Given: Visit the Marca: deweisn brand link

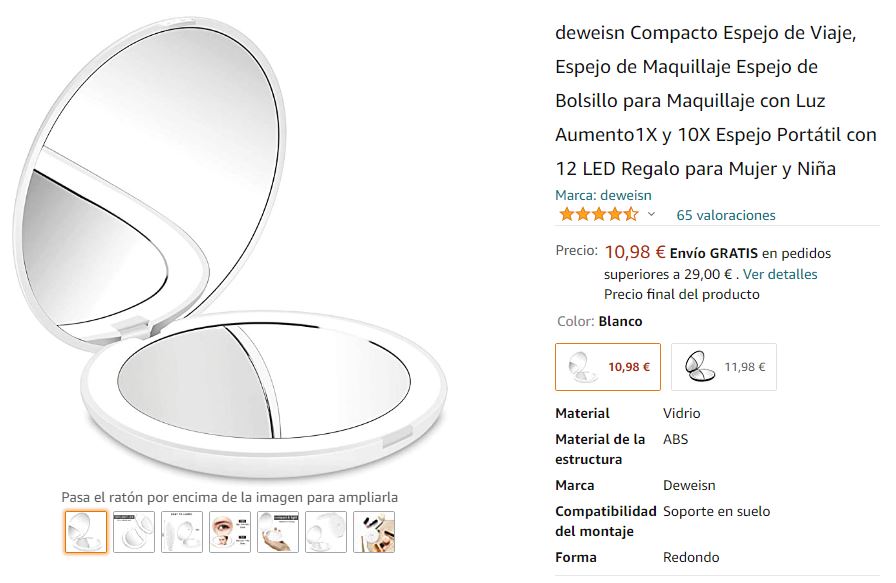Looking at the screenshot, I should 603,195.
